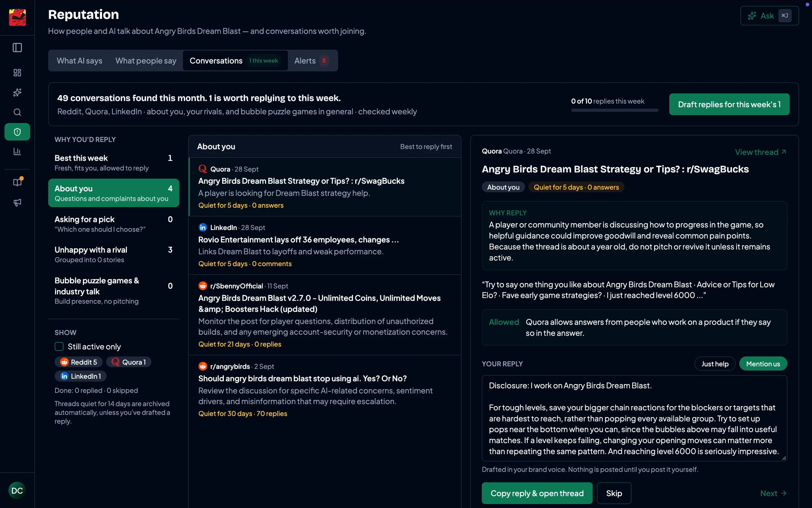
Task: Select the shield Reputation icon
Action: click(x=17, y=132)
